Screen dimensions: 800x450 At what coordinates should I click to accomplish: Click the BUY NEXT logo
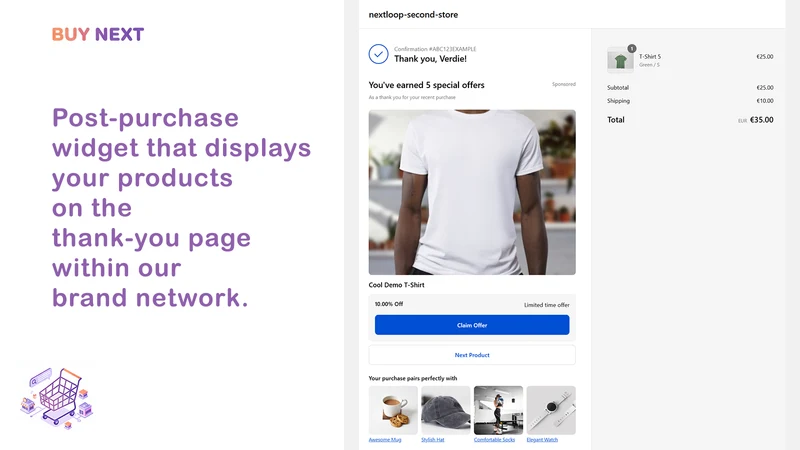click(98, 34)
